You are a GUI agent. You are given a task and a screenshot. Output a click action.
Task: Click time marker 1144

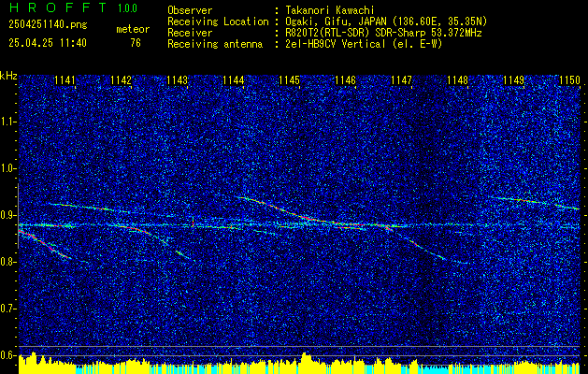(x=233, y=80)
